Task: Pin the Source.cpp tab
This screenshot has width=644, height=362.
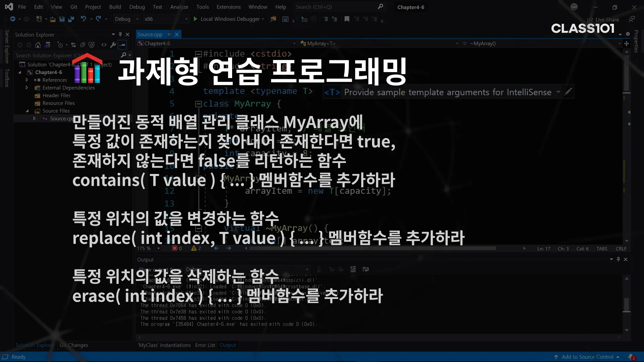Action: tap(169, 35)
